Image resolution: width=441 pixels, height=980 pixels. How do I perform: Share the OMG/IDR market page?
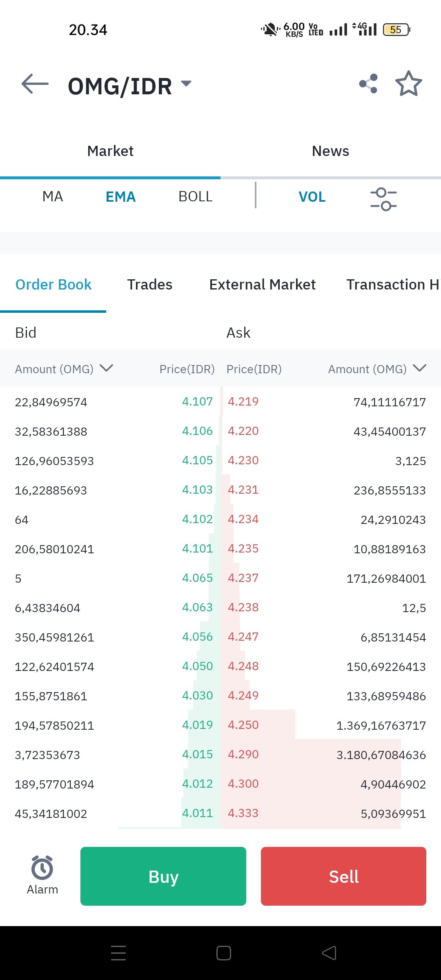tap(368, 84)
